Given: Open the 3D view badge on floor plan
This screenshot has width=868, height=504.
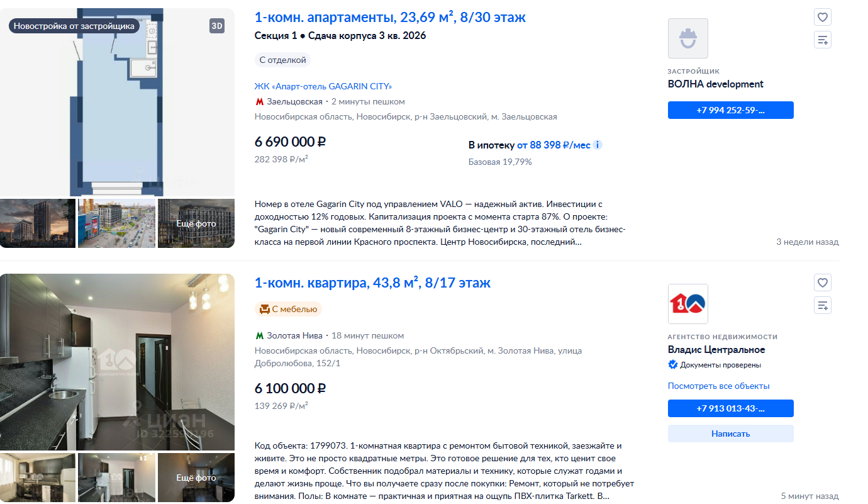Looking at the screenshot, I should coord(217,26).
